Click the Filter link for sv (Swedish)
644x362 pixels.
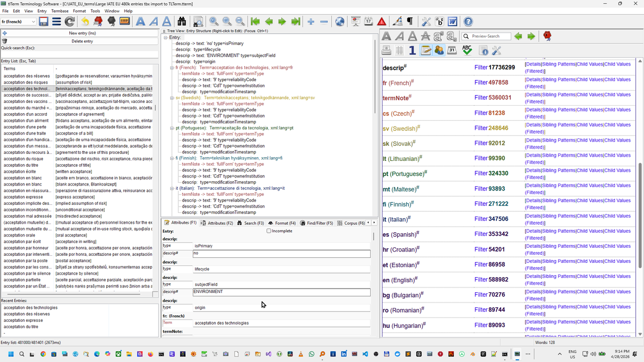481,129
